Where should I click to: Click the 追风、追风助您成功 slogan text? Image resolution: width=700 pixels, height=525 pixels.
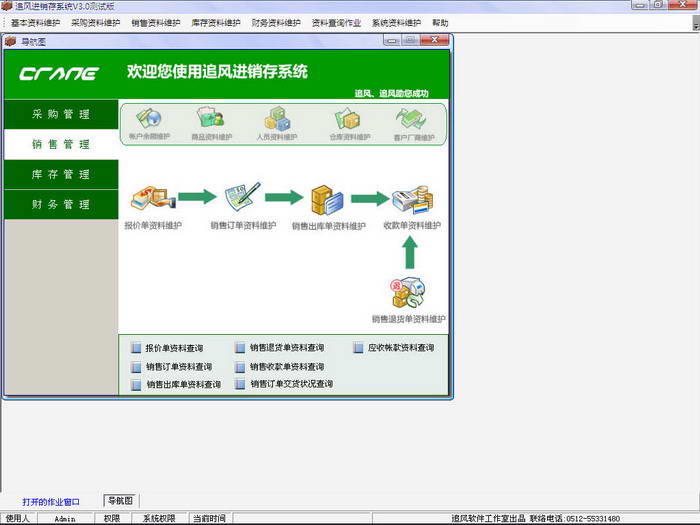click(x=392, y=93)
